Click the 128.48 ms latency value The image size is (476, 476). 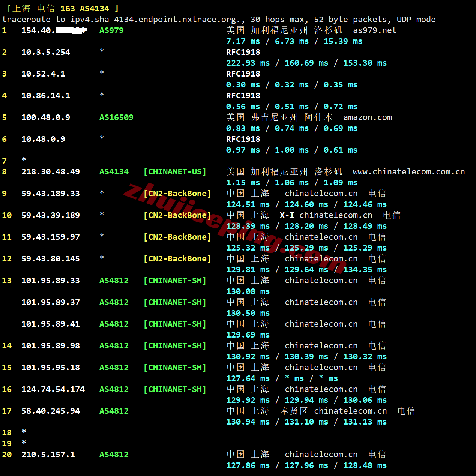pyautogui.click(x=365, y=465)
